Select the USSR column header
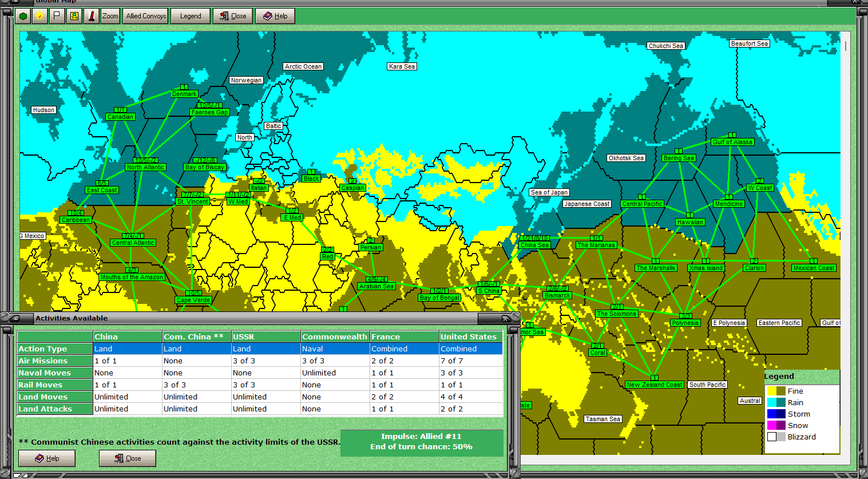The height and width of the screenshot is (479, 868). tap(266, 337)
